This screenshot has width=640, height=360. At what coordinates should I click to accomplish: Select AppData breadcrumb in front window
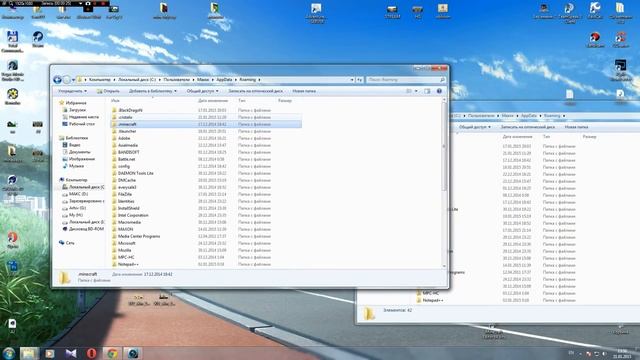(224, 80)
